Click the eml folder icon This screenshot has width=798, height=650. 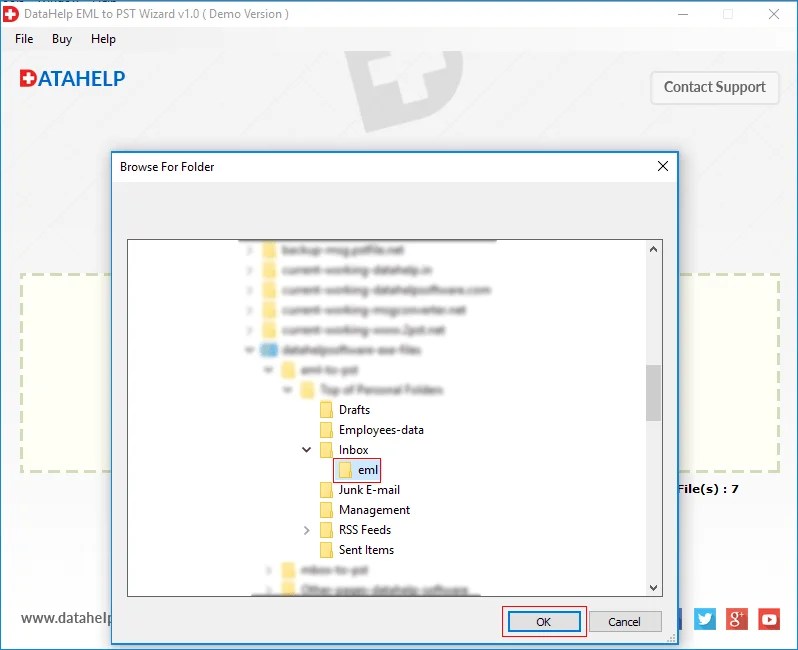[345, 470]
